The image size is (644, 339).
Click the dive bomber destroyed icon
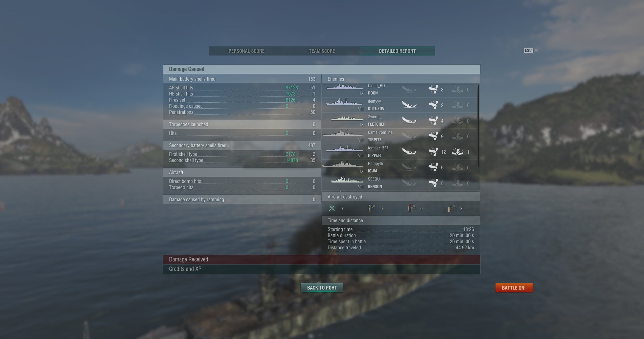point(372,208)
